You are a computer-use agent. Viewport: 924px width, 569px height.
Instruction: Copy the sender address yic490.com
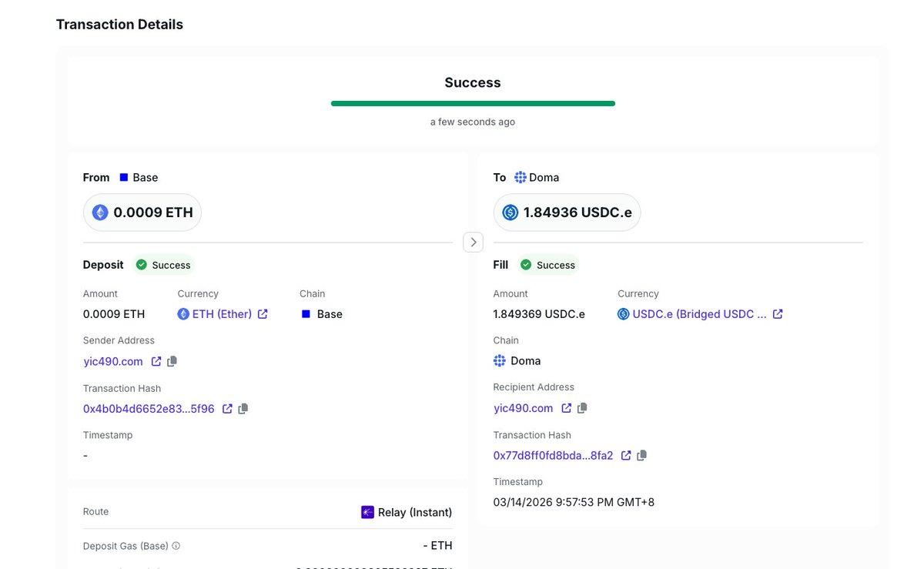click(x=172, y=361)
